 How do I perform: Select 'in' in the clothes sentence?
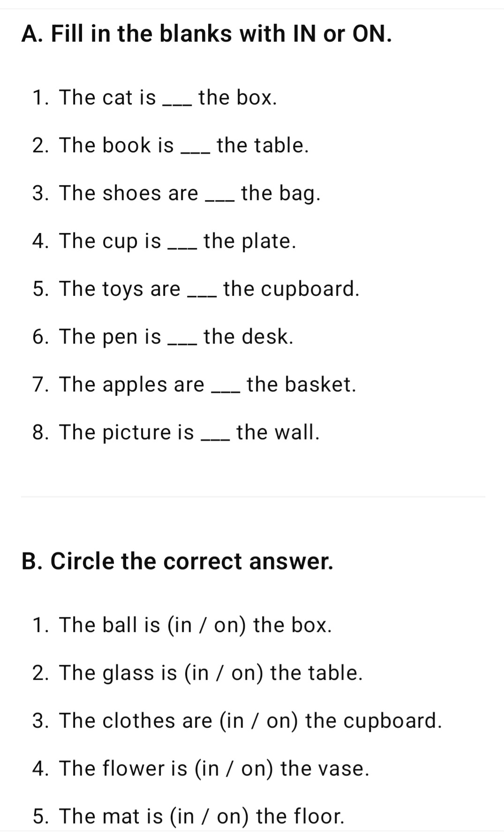point(236,721)
